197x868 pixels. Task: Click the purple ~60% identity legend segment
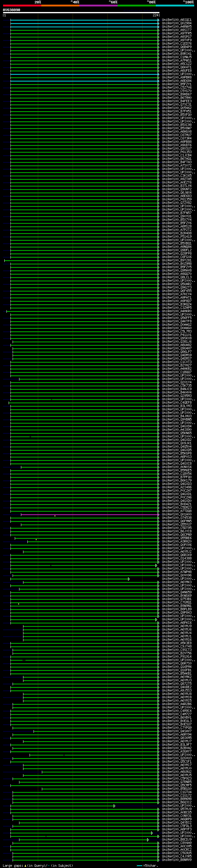pos(99,6)
